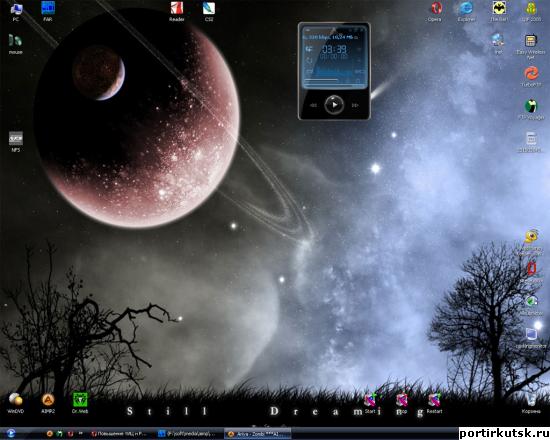
Task: Open the monitor icon above Recycle Bin
Action: (x=531, y=338)
